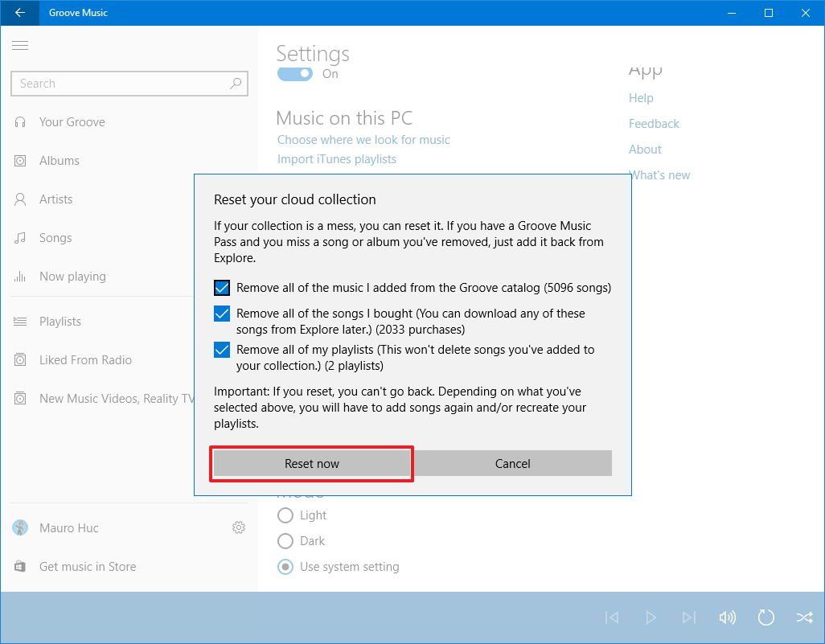Select the Songs icon
This screenshot has width=825, height=644.
point(21,237)
